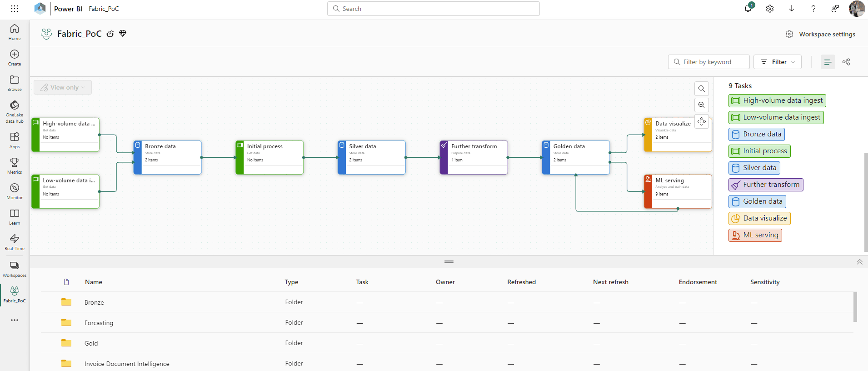Select the Initial process task tag
Viewport: 868px width, 371px height.
(x=759, y=151)
